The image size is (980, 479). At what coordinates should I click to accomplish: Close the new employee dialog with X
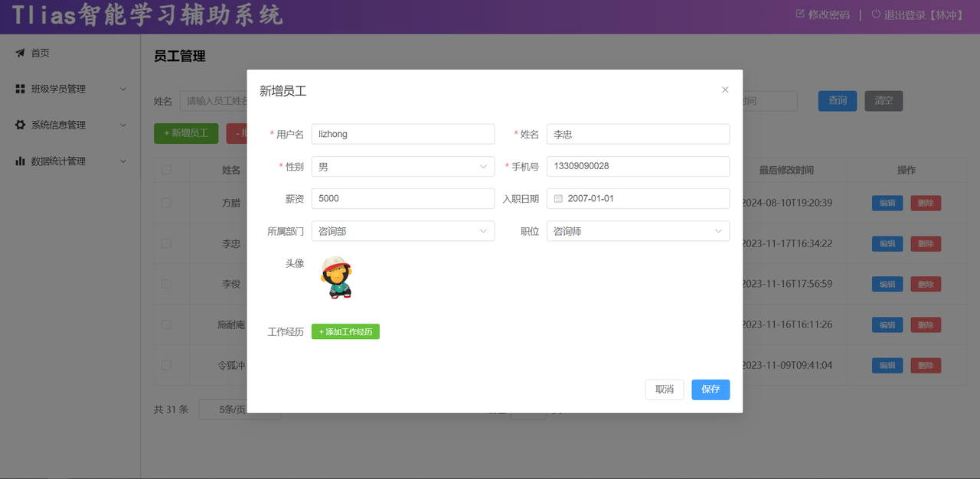725,90
